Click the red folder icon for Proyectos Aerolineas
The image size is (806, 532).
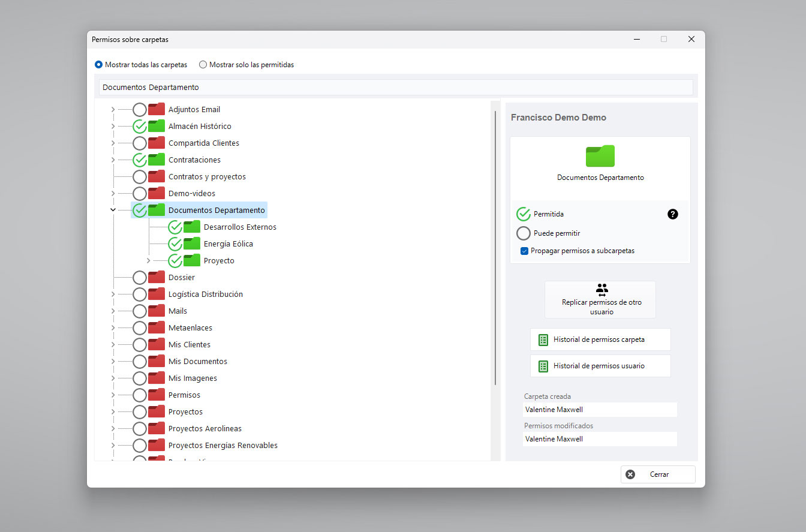pos(157,428)
